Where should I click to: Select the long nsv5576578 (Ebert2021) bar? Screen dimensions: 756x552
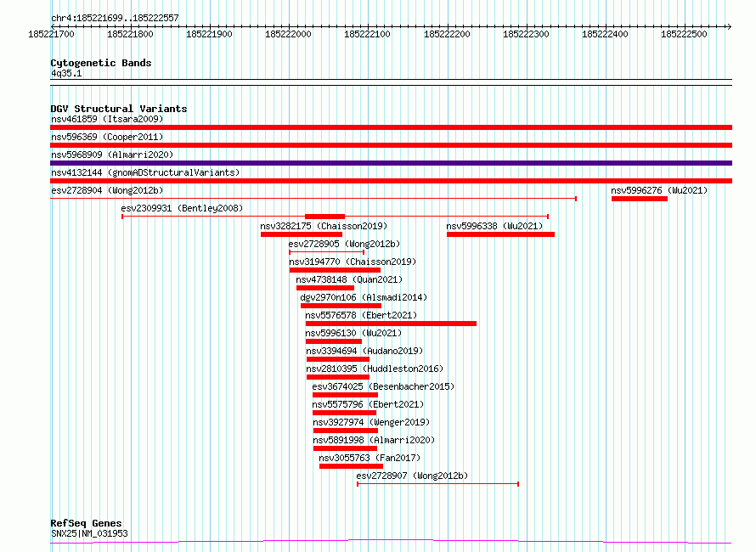[391, 324]
